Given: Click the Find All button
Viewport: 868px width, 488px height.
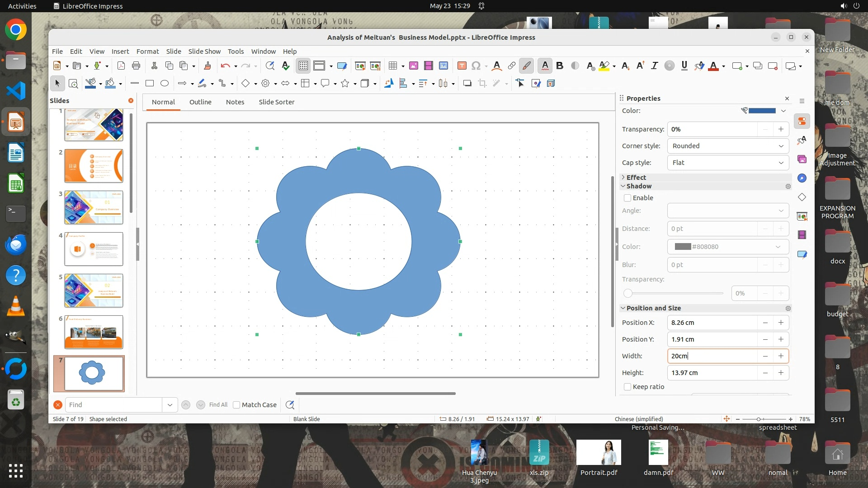Looking at the screenshot, I should pyautogui.click(x=218, y=405).
